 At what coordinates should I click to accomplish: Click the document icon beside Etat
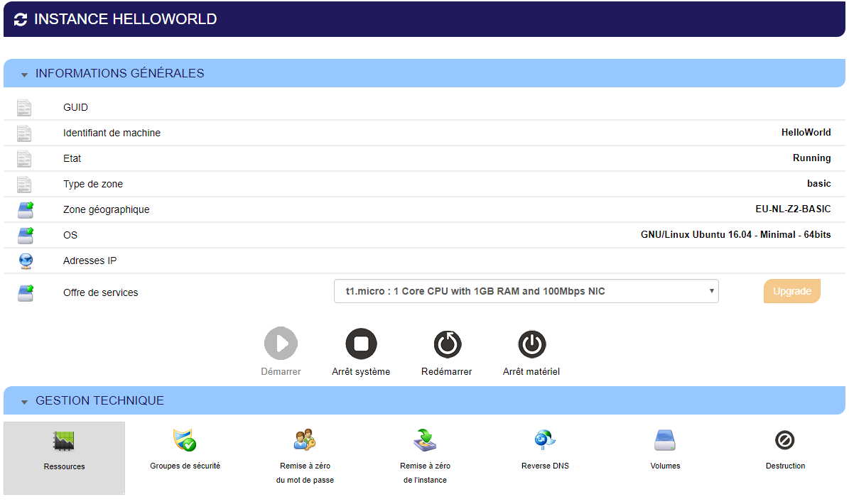[x=24, y=159]
